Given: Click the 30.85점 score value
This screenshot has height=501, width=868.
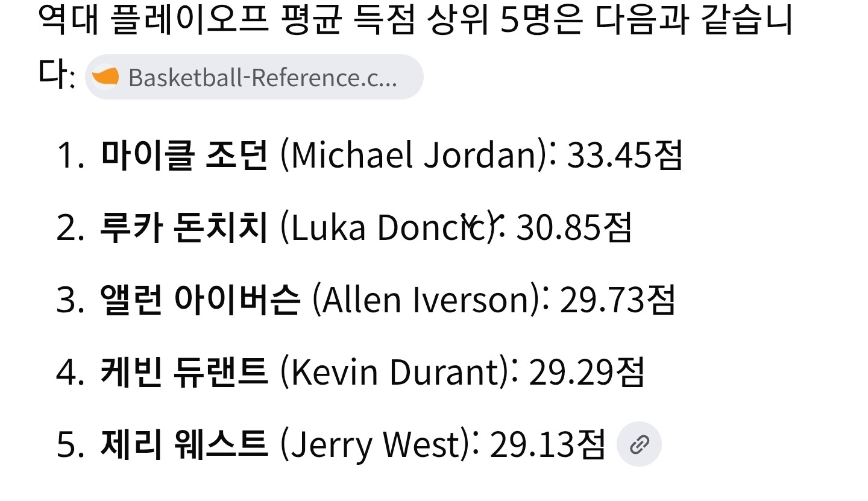Looking at the screenshot, I should coord(574,228).
